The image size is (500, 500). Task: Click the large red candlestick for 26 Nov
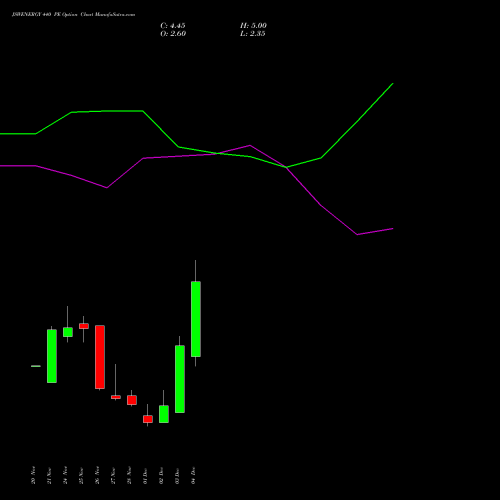(x=100, y=357)
